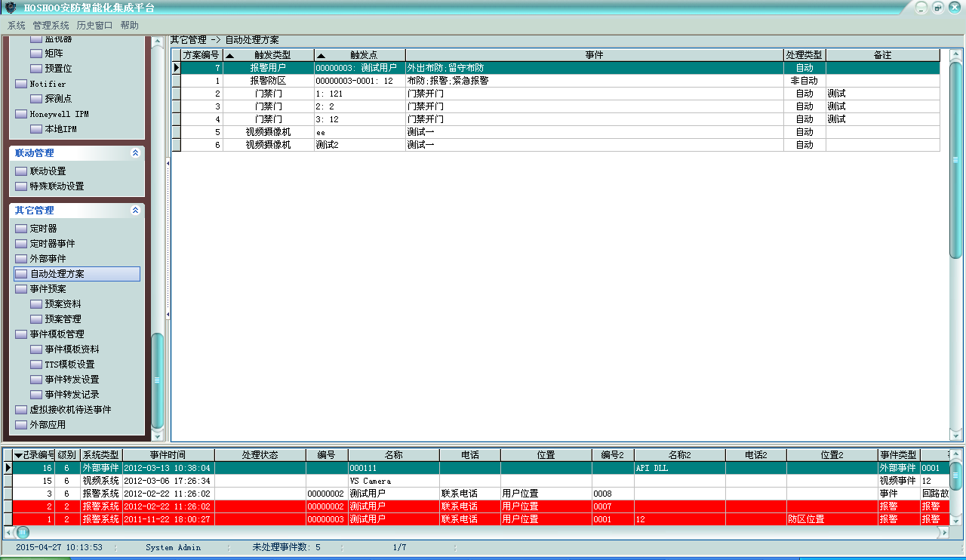Click the sidebar vertical scrollbar thumb
The image size is (966, 560).
[x=157, y=380]
